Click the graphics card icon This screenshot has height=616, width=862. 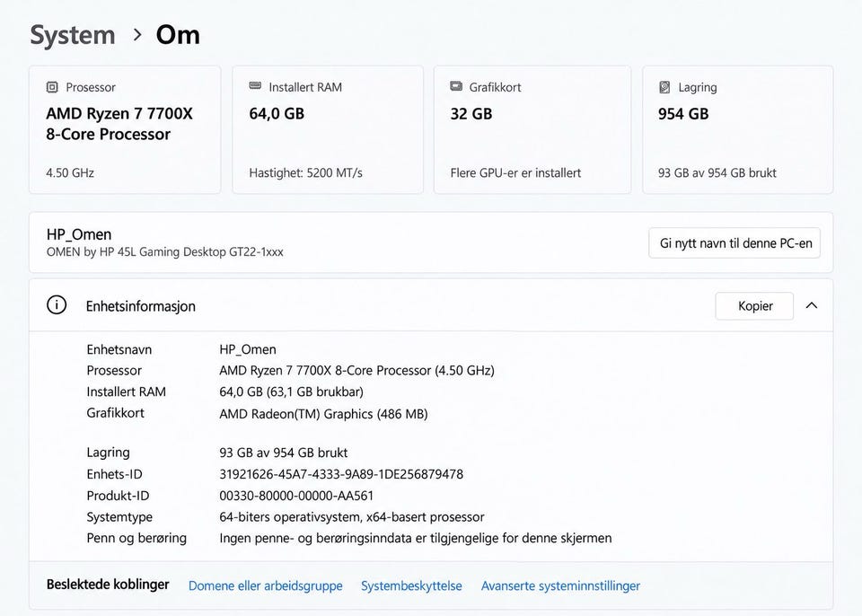456,86
